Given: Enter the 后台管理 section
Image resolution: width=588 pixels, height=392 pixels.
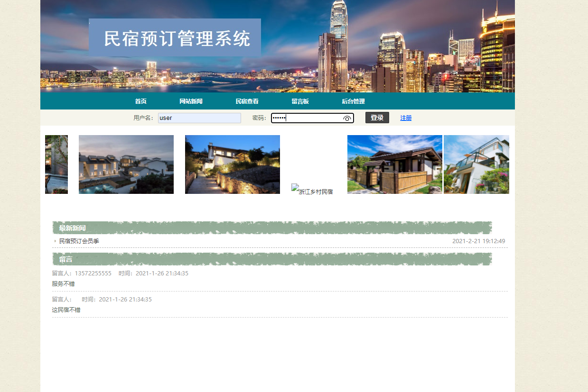Looking at the screenshot, I should 354,101.
